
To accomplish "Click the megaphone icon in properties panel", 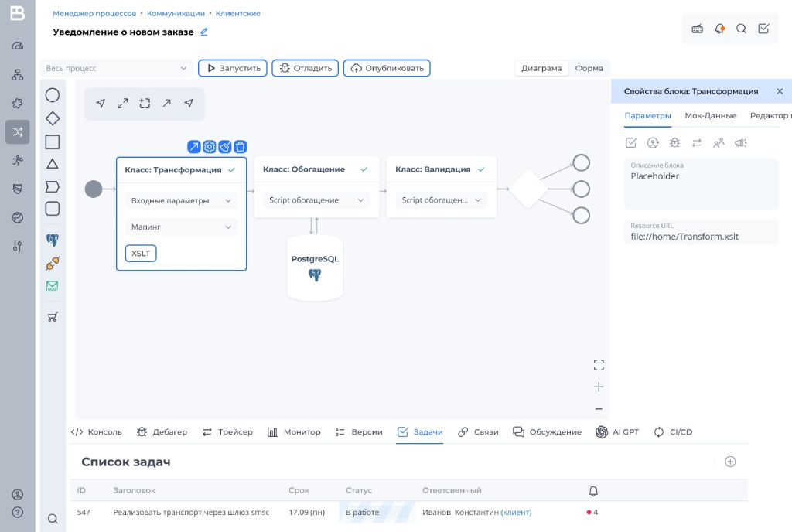I will point(740,143).
